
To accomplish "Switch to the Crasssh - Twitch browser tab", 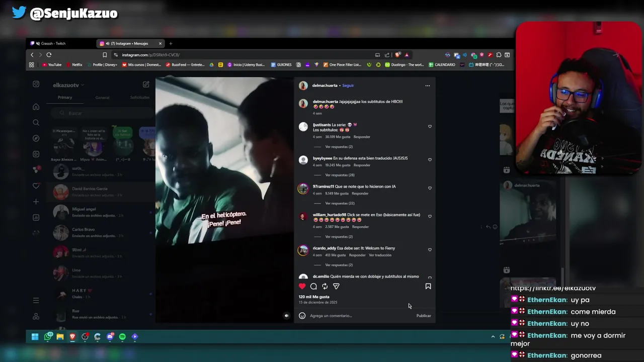I will (x=60, y=44).
